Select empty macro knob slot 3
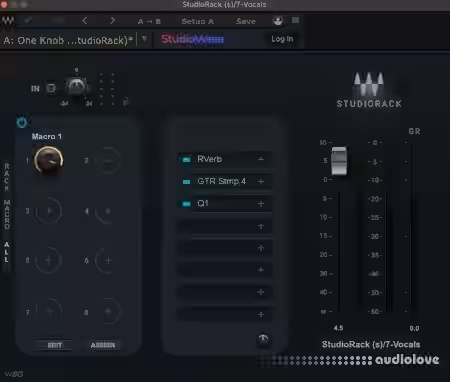Viewport: 450px width, 382px height. pyautogui.click(x=49, y=211)
